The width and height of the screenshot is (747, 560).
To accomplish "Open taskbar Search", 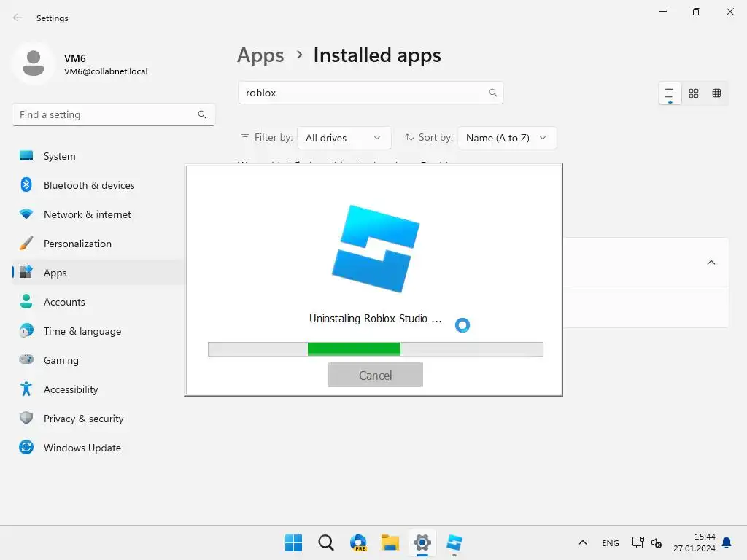I will [326, 542].
